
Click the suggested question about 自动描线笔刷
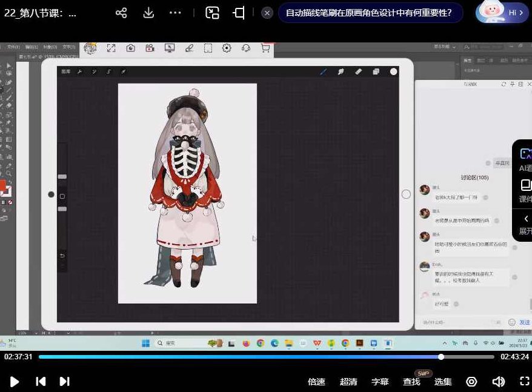coord(368,13)
